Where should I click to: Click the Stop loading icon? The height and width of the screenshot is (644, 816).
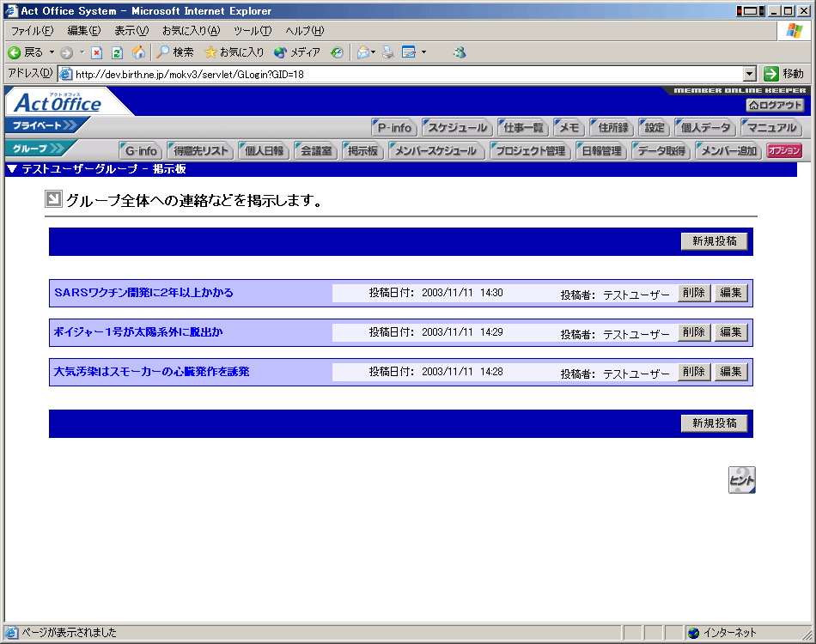(97, 52)
